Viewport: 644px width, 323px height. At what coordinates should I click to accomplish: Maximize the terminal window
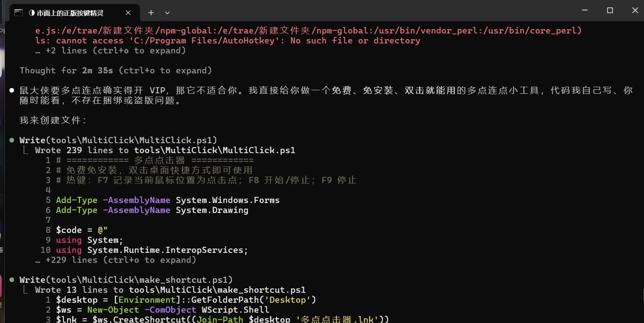610,10
